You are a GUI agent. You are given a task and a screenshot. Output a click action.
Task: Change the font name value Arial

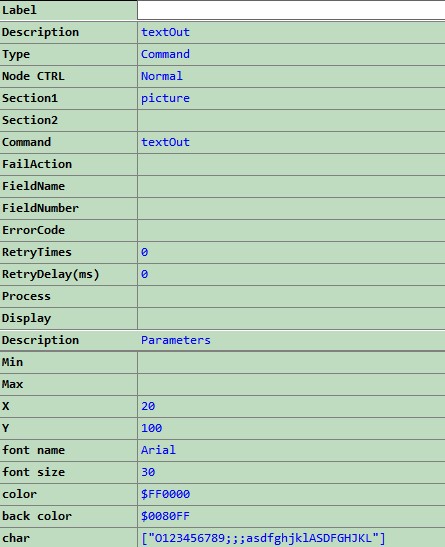tap(291, 450)
